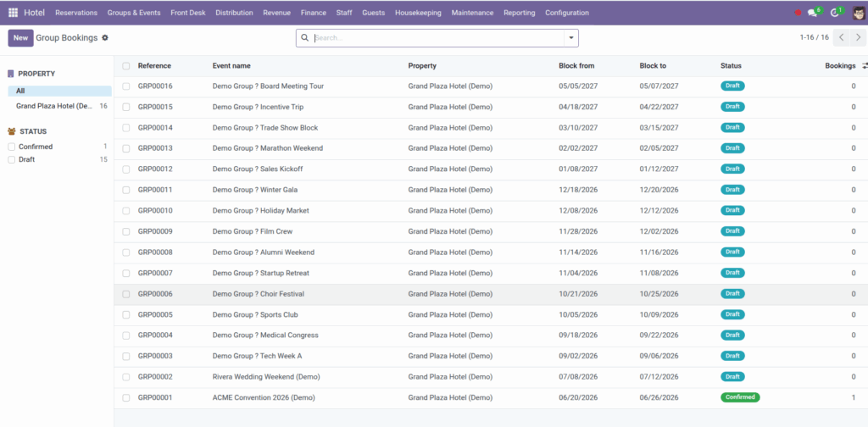This screenshot has height=427, width=868.
Task: Open the apps grid menu icon
Action: 13,12
